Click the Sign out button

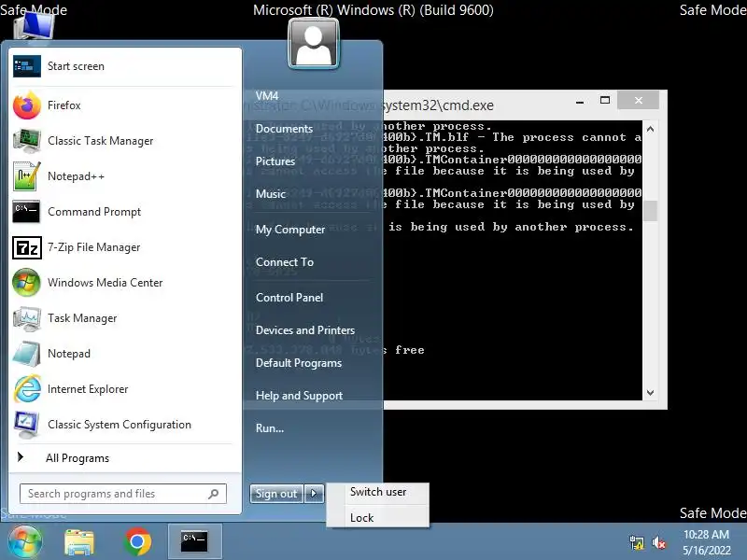click(276, 494)
